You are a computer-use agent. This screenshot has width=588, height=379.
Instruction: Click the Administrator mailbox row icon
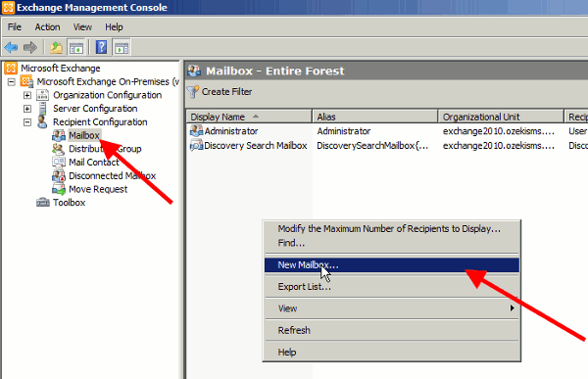[197, 131]
